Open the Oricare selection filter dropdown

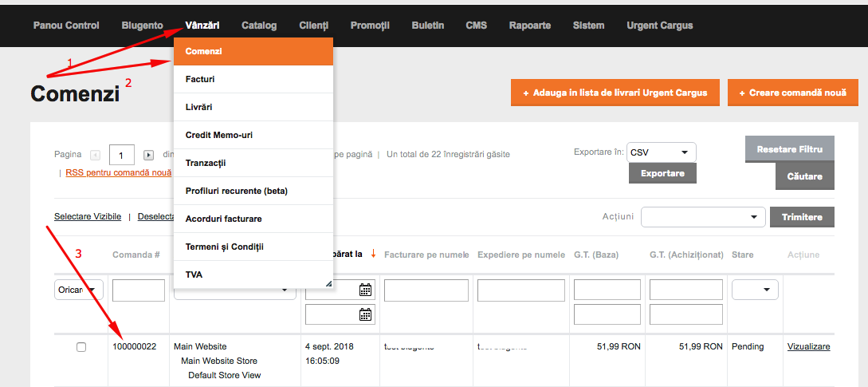(x=79, y=290)
